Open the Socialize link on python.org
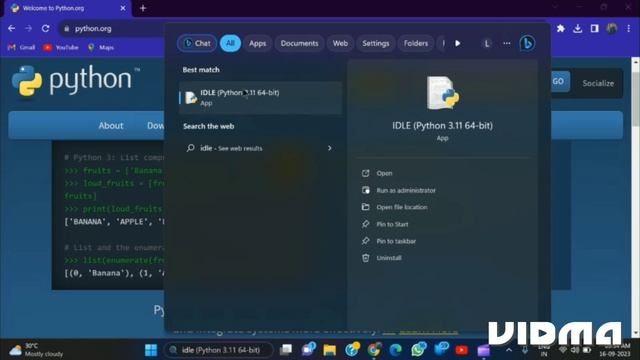 tap(598, 83)
